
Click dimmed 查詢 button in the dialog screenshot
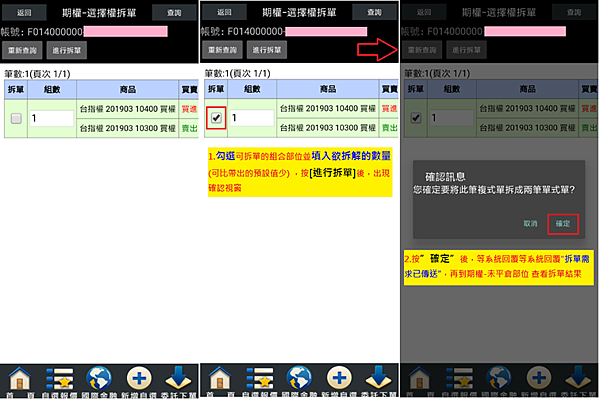[x=574, y=12]
